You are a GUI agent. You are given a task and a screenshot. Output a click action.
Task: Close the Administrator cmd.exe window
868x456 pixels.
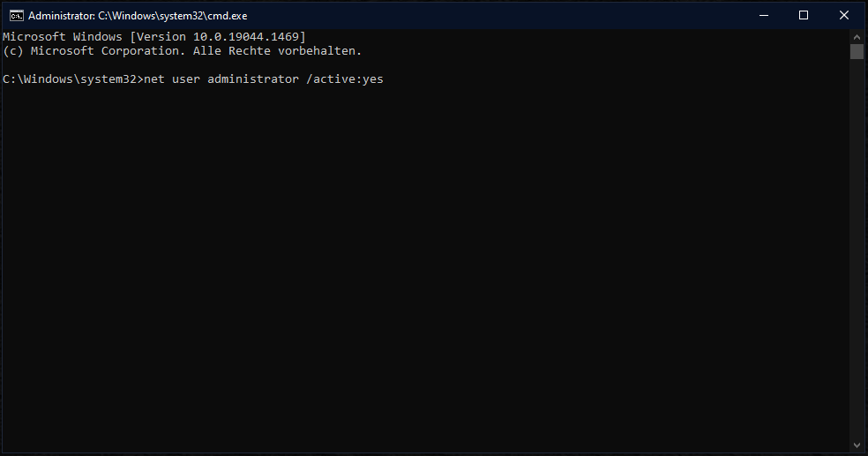point(844,15)
